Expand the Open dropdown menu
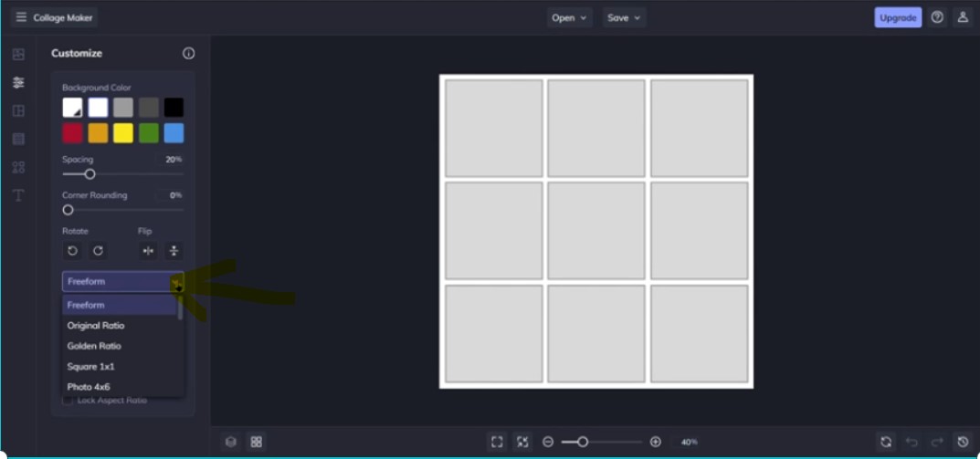 tap(570, 17)
